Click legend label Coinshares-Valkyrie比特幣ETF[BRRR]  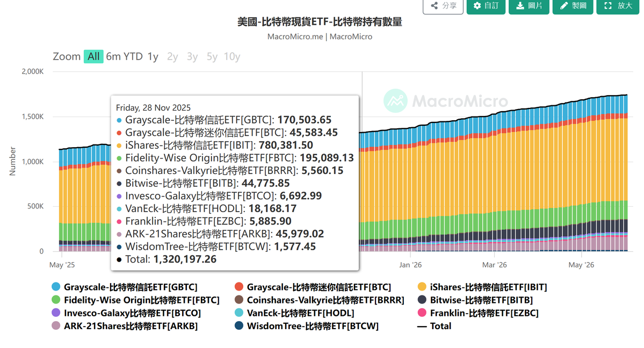click(x=325, y=300)
